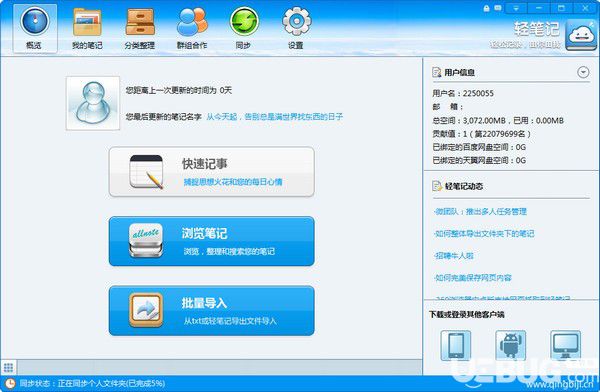The image size is (600, 392).
Task: Click the 下载或登录其他客户端 heading
Action: pos(467,314)
